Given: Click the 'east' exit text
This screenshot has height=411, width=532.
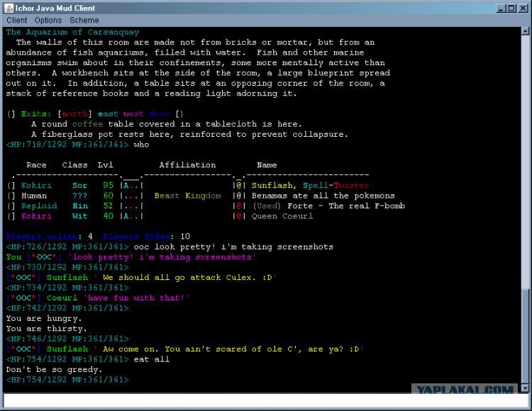Looking at the screenshot, I should tap(108, 114).
